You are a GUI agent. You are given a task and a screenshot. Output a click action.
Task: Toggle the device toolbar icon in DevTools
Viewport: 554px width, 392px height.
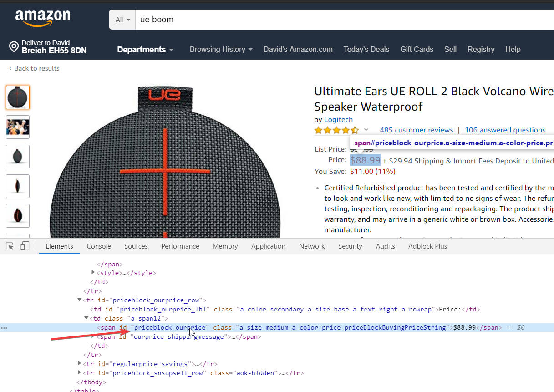pos(25,246)
